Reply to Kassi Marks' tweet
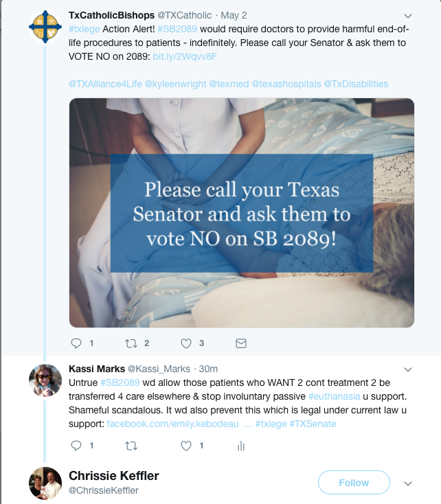Screen dimensions: 441x504 click(x=76, y=446)
